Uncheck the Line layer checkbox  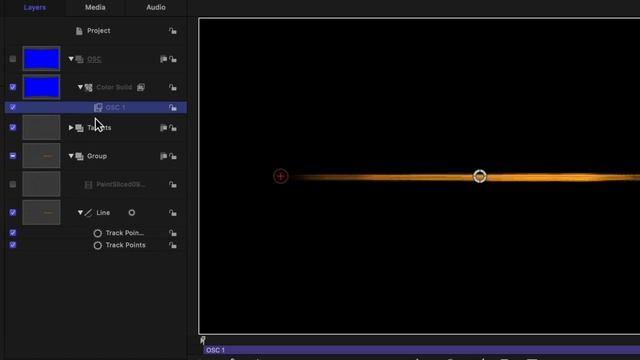pyautogui.click(x=13, y=212)
